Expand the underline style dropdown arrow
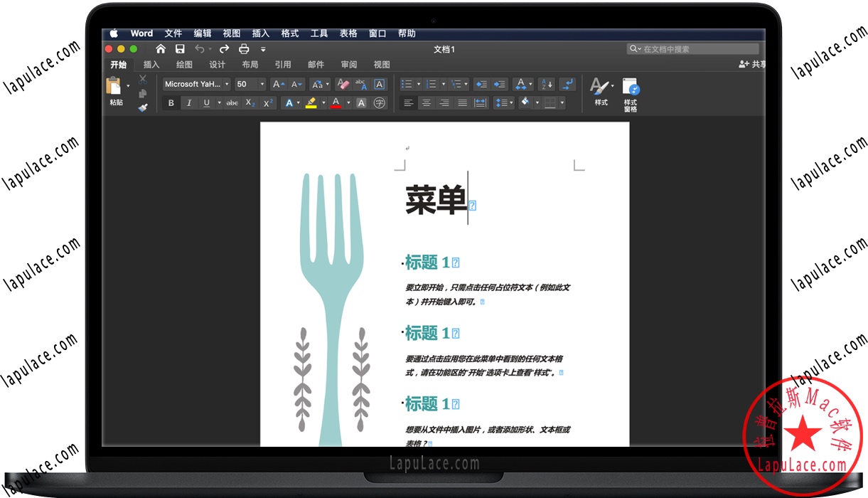The height and width of the screenshot is (498, 868). click(x=220, y=102)
